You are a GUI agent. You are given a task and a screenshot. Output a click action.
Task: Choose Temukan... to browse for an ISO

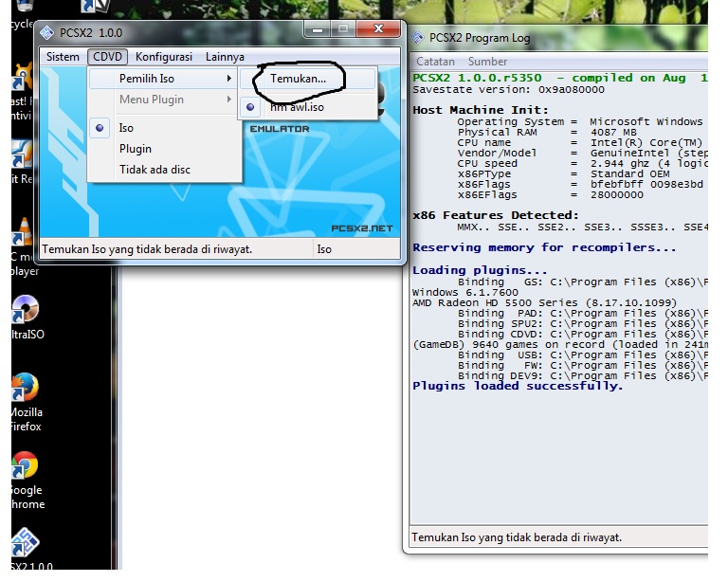[308, 79]
